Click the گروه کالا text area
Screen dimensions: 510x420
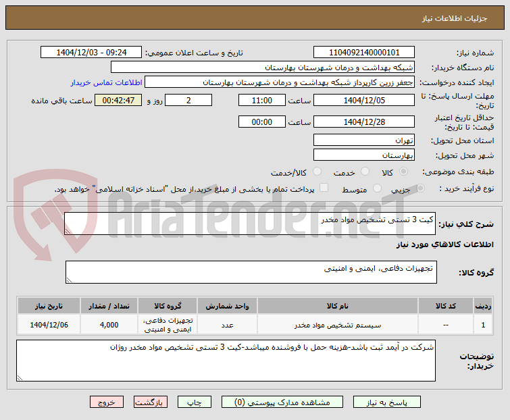coord(251,272)
